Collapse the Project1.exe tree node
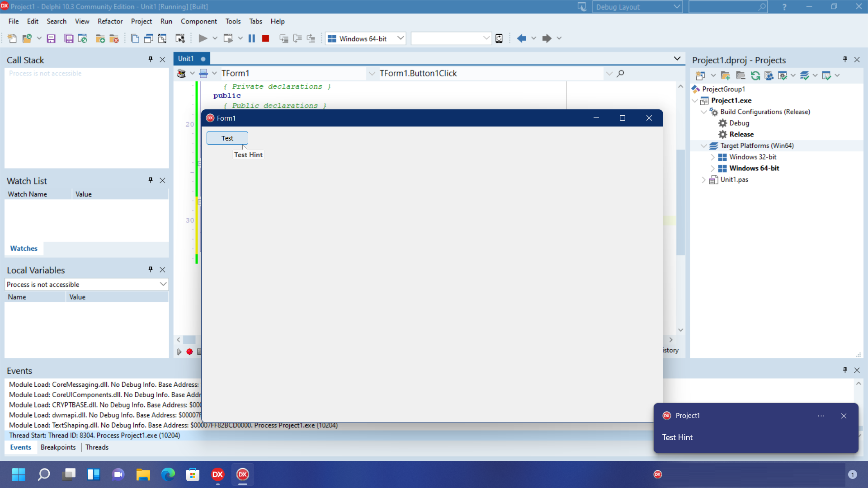 pos(695,100)
